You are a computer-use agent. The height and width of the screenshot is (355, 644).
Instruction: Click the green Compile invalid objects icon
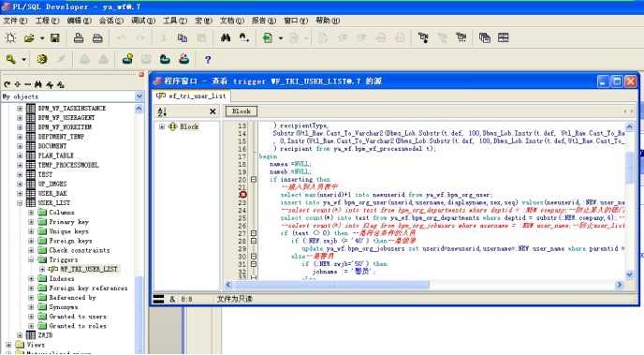click(x=165, y=60)
